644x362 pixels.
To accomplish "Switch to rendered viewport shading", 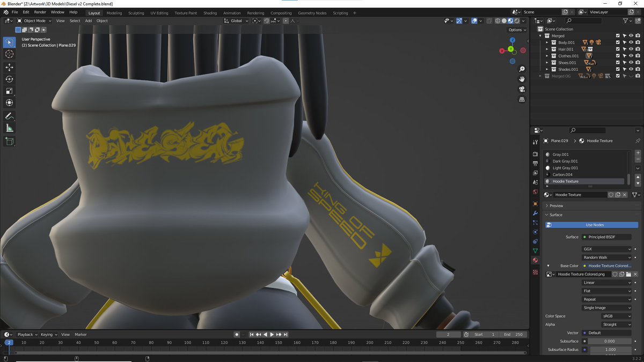I will click(517, 21).
